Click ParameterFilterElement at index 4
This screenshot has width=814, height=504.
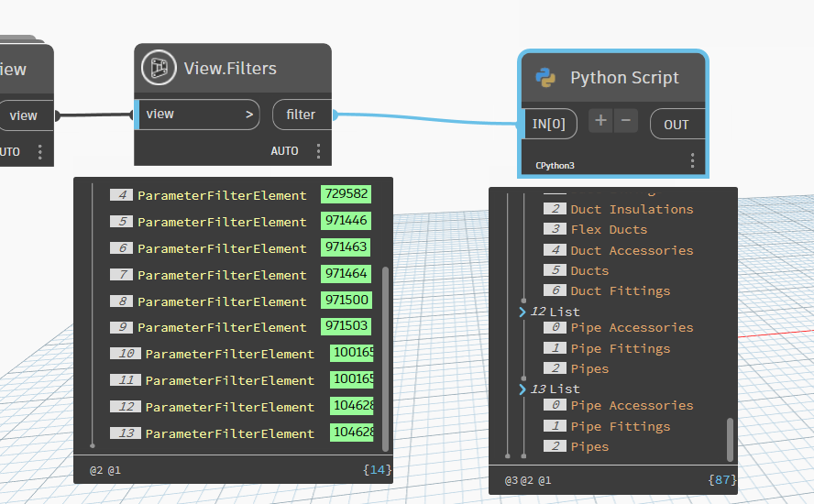[222, 196]
